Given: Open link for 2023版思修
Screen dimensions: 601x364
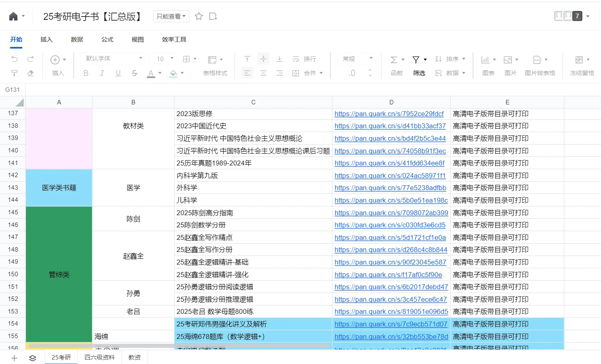Looking at the screenshot, I should tap(389, 114).
